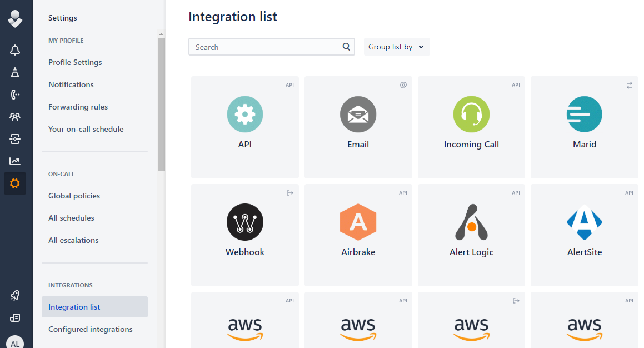Open on-call phone icon in sidebar
644x348 pixels.
pyautogui.click(x=15, y=95)
